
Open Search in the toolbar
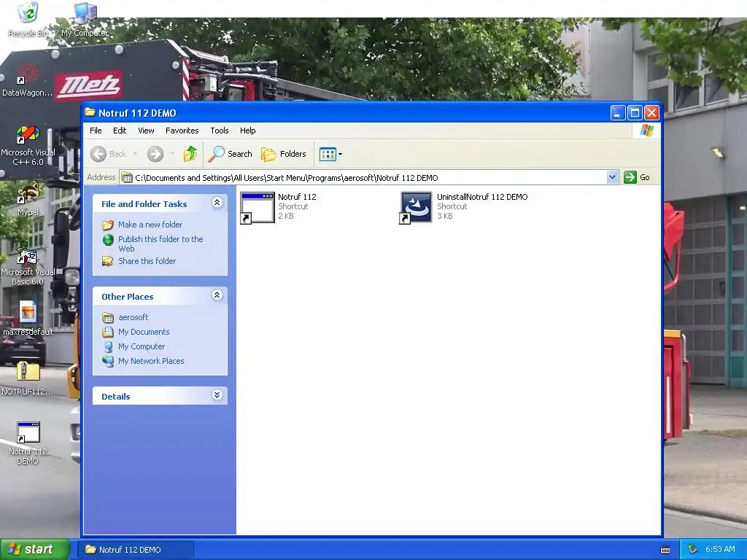pyautogui.click(x=231, y=154)
